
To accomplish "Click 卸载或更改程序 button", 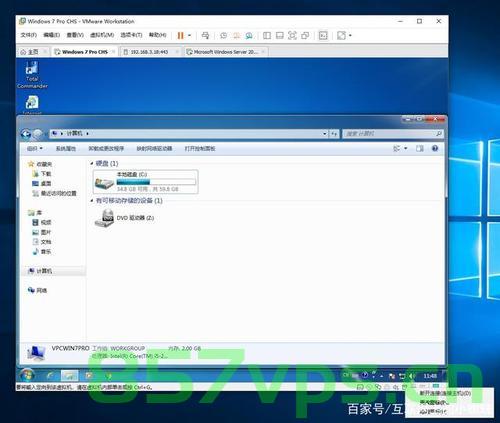I will coord(106,149).
